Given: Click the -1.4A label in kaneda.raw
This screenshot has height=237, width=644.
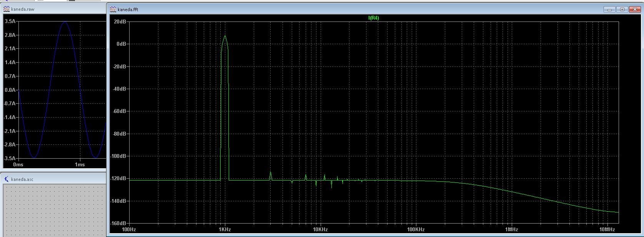Looking at the screenshot, I should pos(9,117).
